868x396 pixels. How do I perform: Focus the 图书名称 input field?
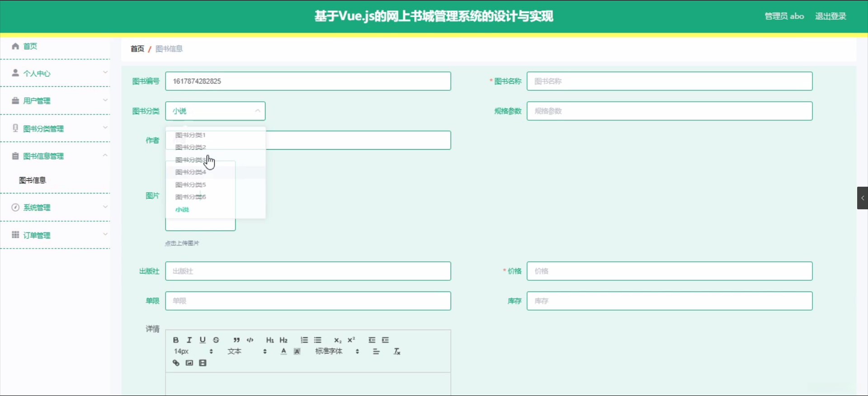point(670,81)
